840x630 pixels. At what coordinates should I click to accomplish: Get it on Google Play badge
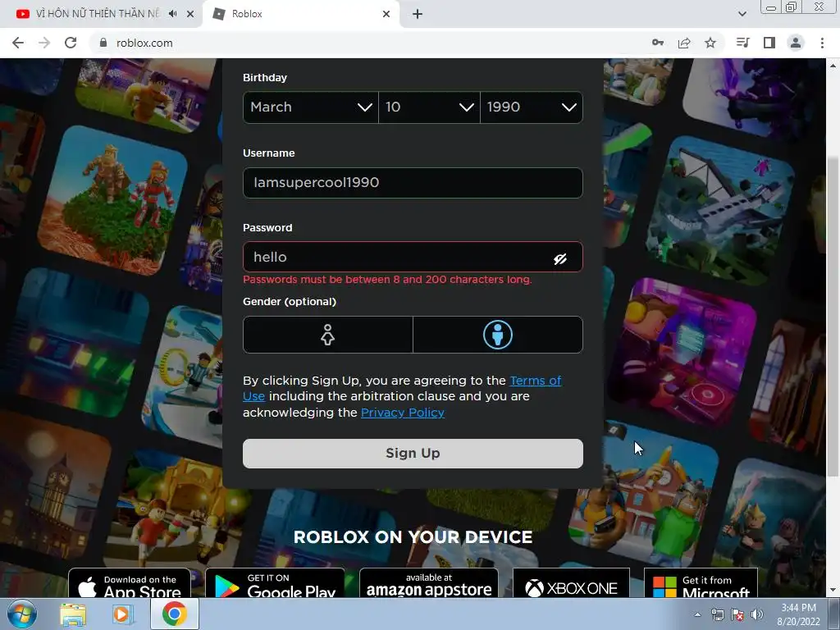[x=275, y=584]
